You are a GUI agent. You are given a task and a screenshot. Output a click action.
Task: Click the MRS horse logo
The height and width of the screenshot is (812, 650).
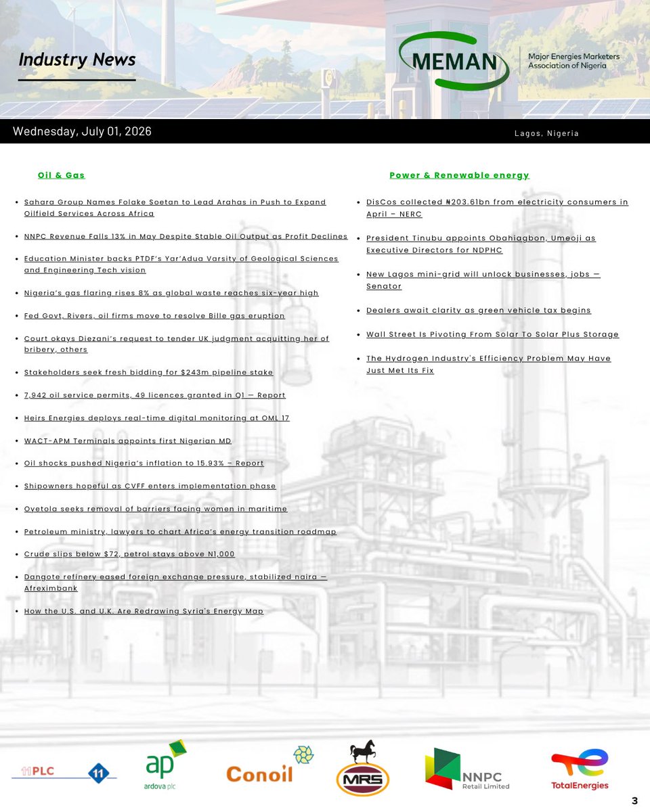(362, 767)
